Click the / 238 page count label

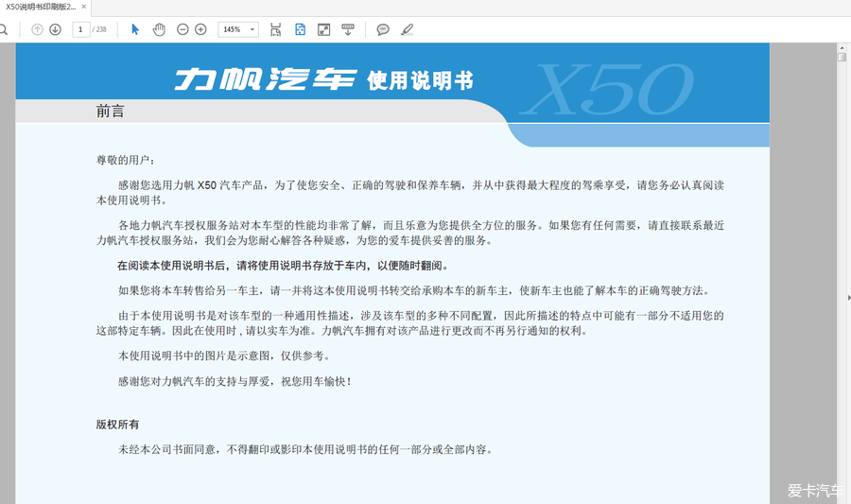pyautogui.click(x=99, y=30)
